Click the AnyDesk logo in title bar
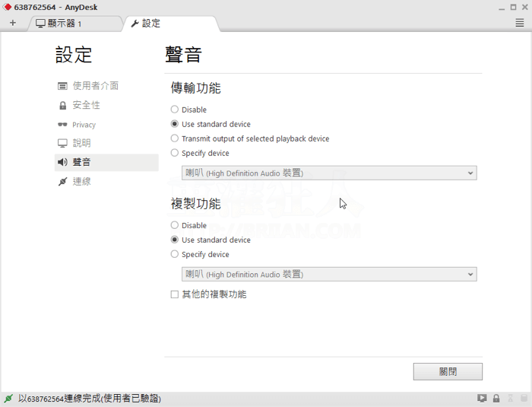The height and width of the screenshot is (407, 532). 8,8
